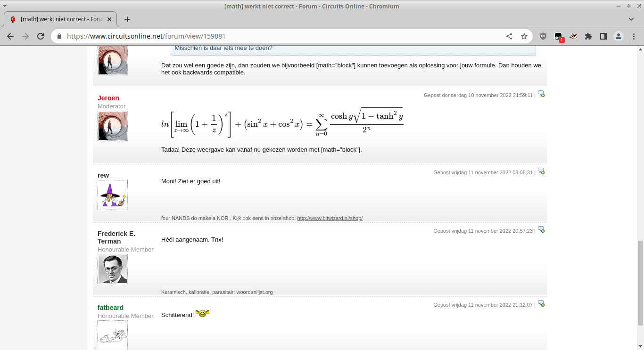Quote Frederick E. Terman's post from 20:57:23

coord(541,229)
